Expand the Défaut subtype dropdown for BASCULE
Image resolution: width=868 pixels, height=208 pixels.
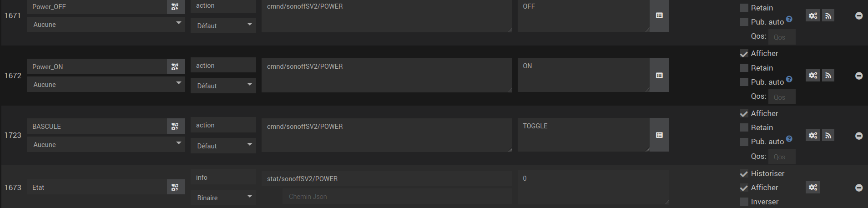[x=223, y=146]
